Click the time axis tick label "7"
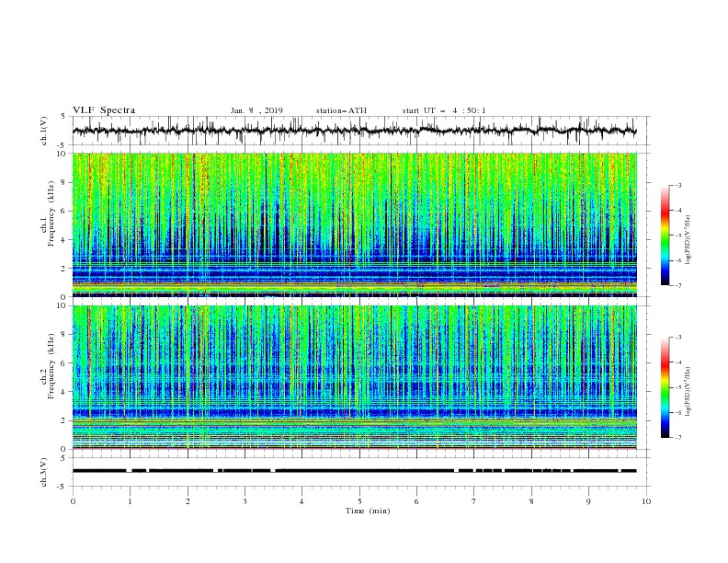The image size is (728, 563). (473, 501)
